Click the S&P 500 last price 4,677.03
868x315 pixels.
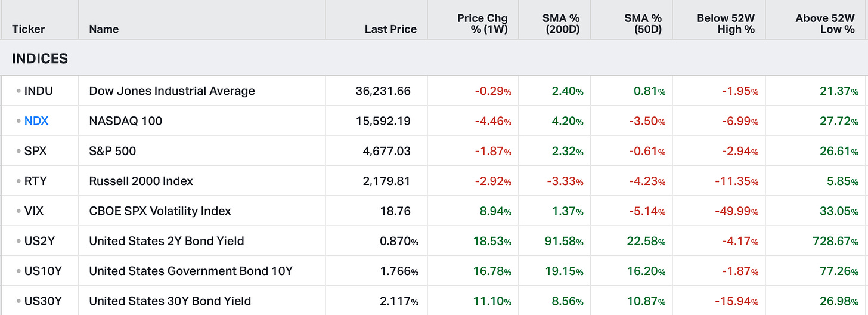point(386,151)
